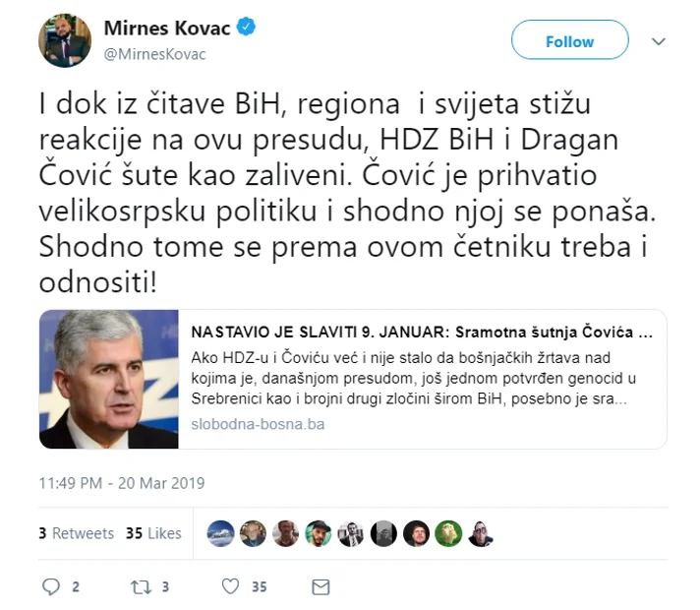Open Mirnes Kovac display name link
700x610 pixels.
click(167, 28)
